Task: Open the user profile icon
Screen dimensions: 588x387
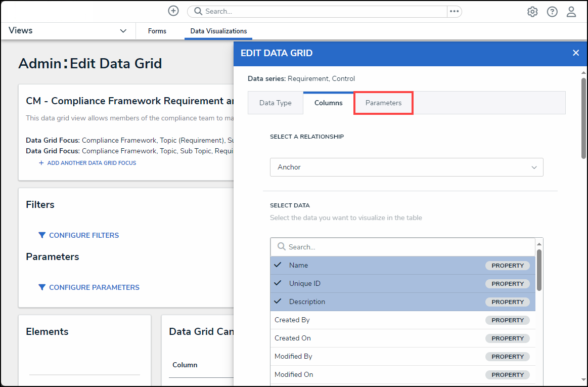Action: tap(571, 12)
